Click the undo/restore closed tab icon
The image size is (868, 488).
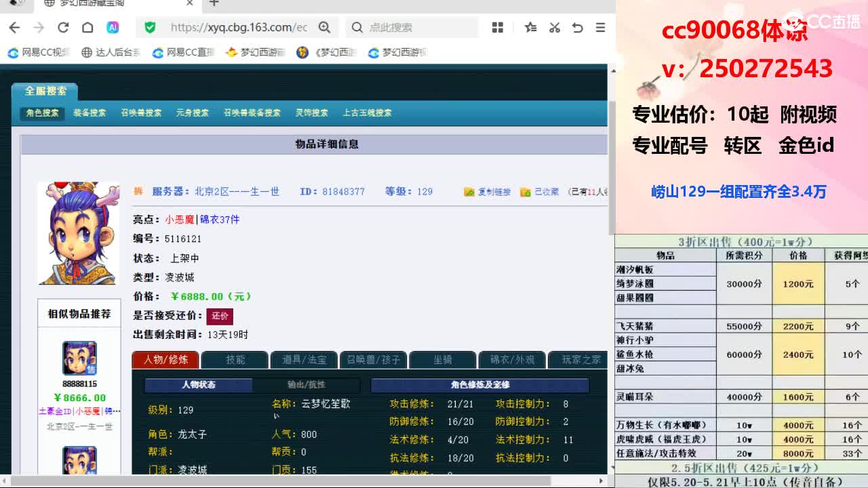[x=578, y=28]
